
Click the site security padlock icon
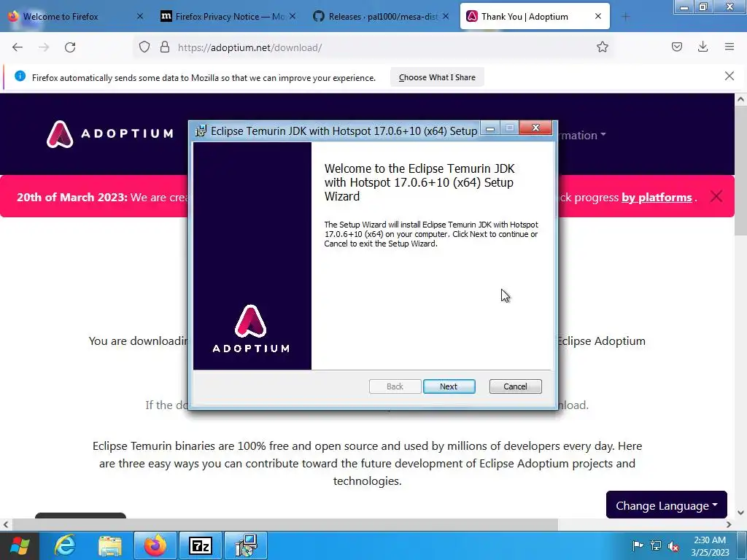tap(165, 47)
